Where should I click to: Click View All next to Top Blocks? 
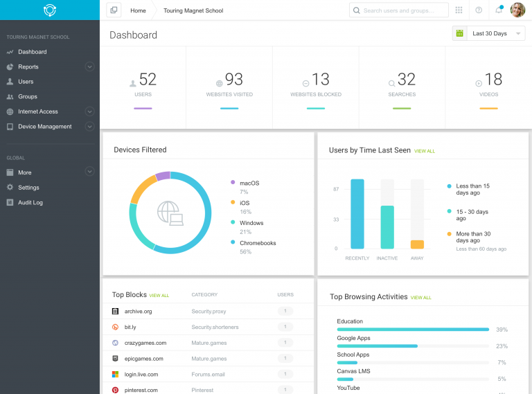tap(159, 296)
